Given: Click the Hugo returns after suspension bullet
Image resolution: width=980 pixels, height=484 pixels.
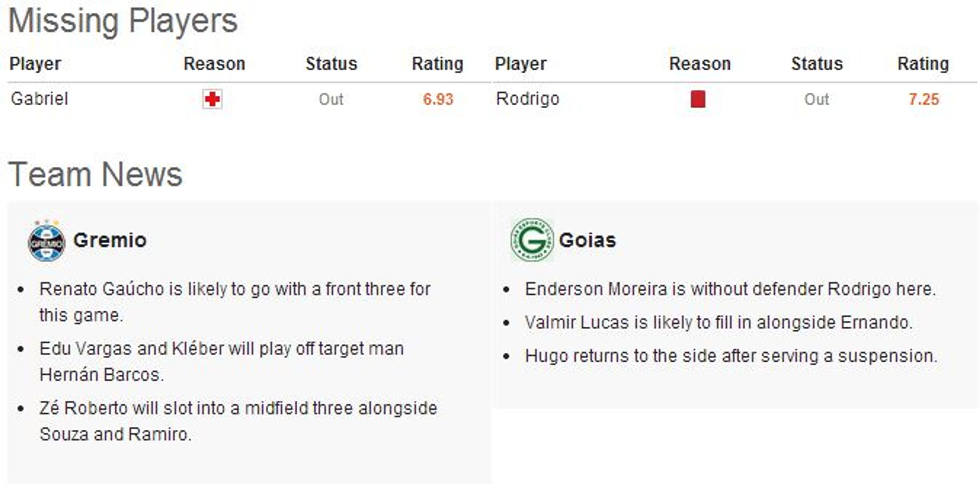Looking at the screenshot, I should coord(731,356).
